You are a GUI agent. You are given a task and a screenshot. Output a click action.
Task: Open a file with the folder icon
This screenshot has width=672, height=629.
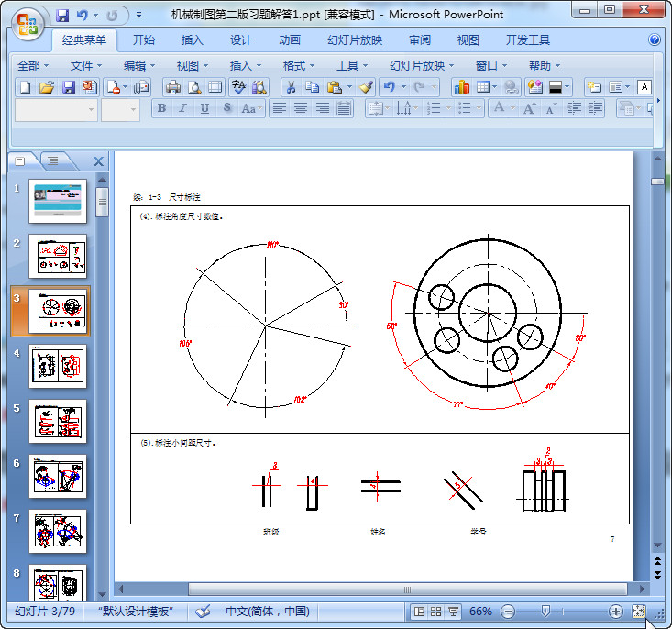coord(47,87)
